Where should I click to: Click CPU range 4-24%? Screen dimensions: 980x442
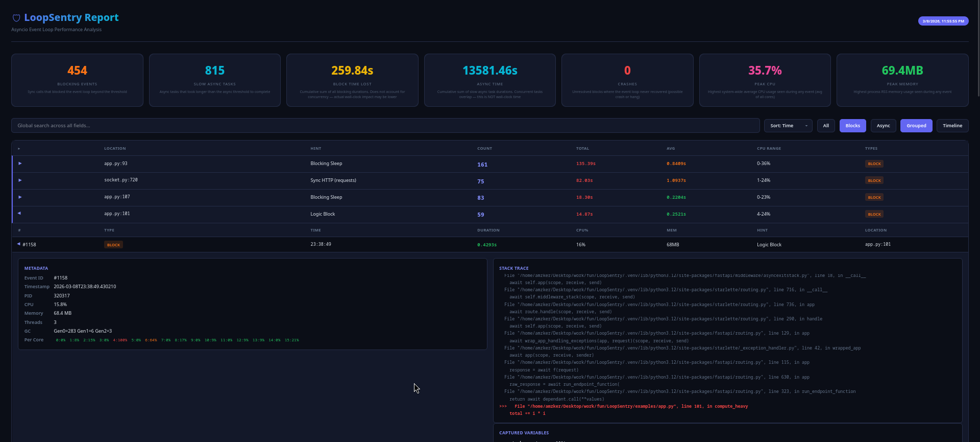[764, 214]
